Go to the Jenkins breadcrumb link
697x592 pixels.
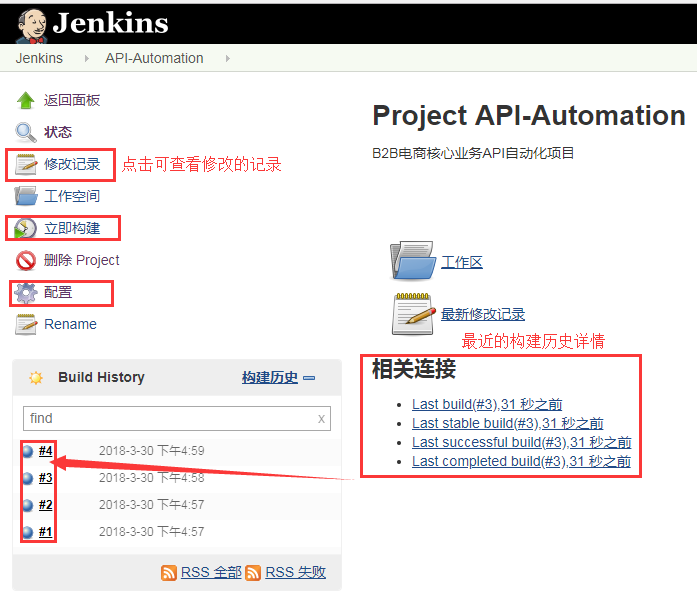coord(39,58)
